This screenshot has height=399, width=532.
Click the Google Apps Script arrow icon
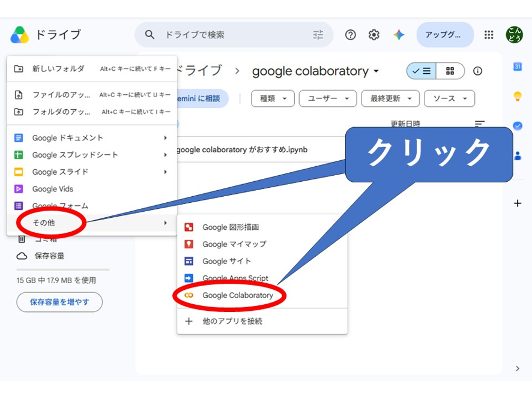[x=189, y=278]
